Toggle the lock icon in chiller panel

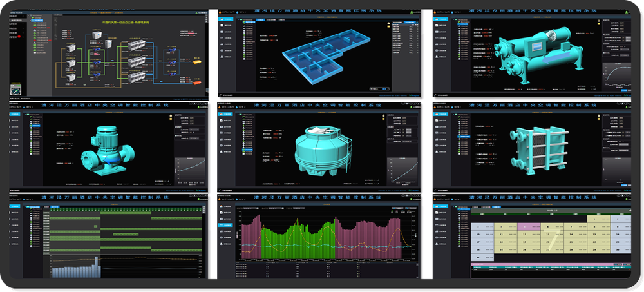click(x=599, y=21)
